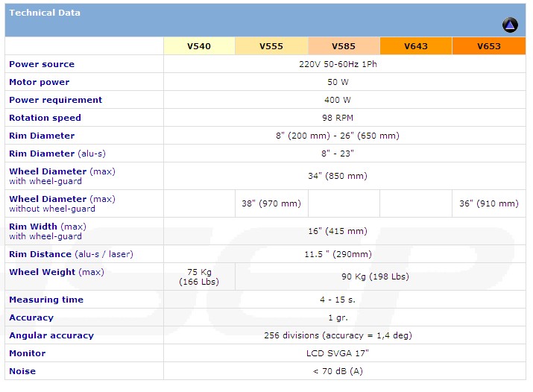Choose the V643 orange column header
533x392 pixels.
[x=416, y=46]
